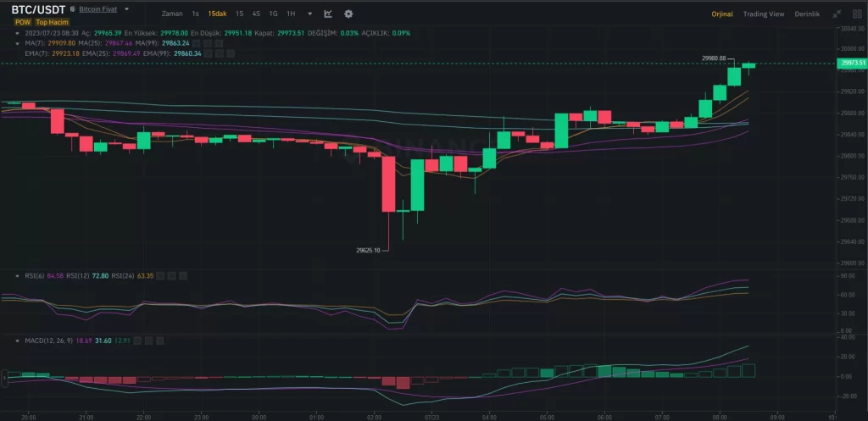Viewport: 868px width, 421px height.
Task: Switch to the Derinlik tab
Action: point(806,14)
